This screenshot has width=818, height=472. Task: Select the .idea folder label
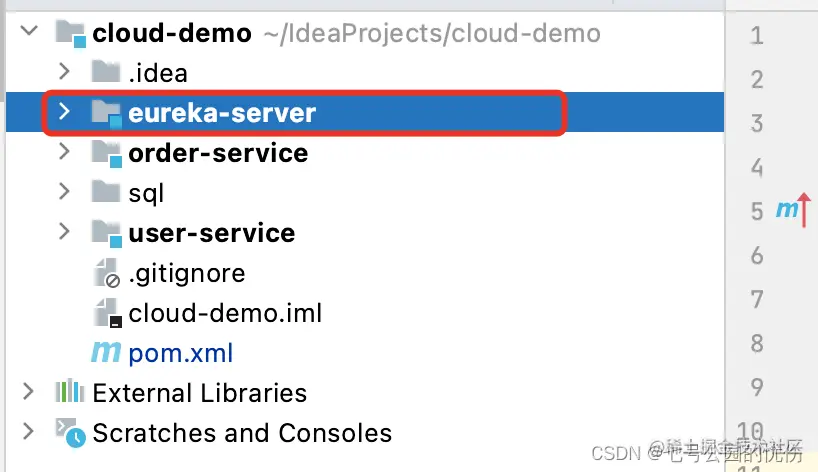pyautogui.click(x=158, y=72)
